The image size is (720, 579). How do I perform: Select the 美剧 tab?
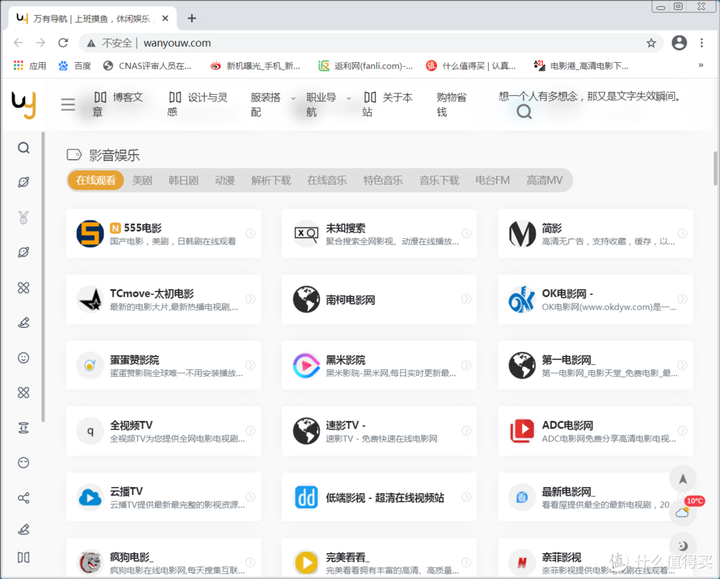pyautogui.click(x=142, y=180)
